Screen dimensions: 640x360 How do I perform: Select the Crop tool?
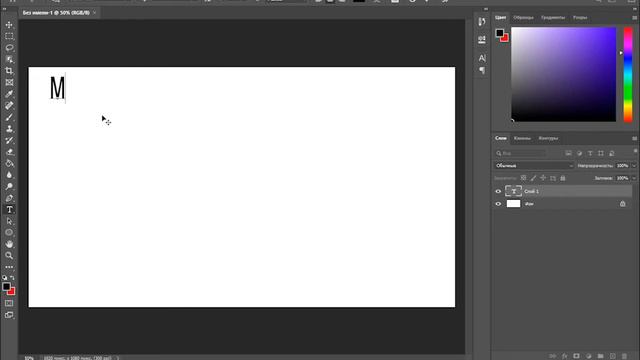(9, 71)
